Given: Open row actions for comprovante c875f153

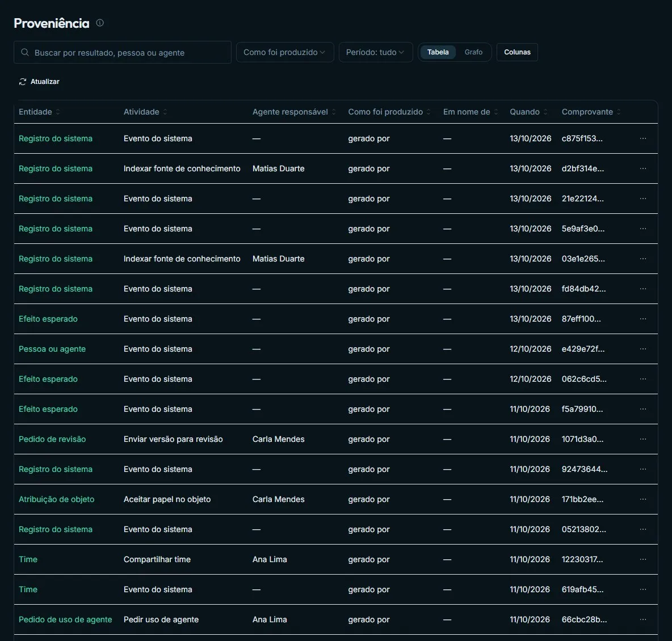Looking at the screenshot, I should (643, 138).
